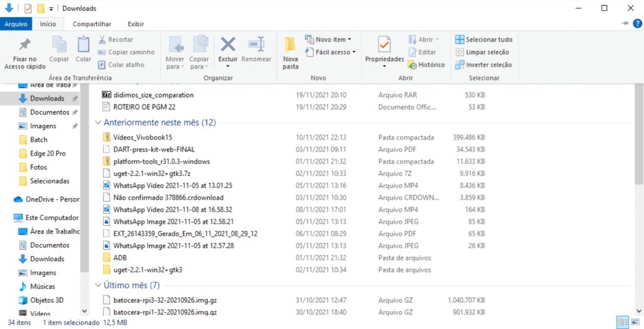
Task: Open the Compartilhar ribbon tab
Action: 92,24
